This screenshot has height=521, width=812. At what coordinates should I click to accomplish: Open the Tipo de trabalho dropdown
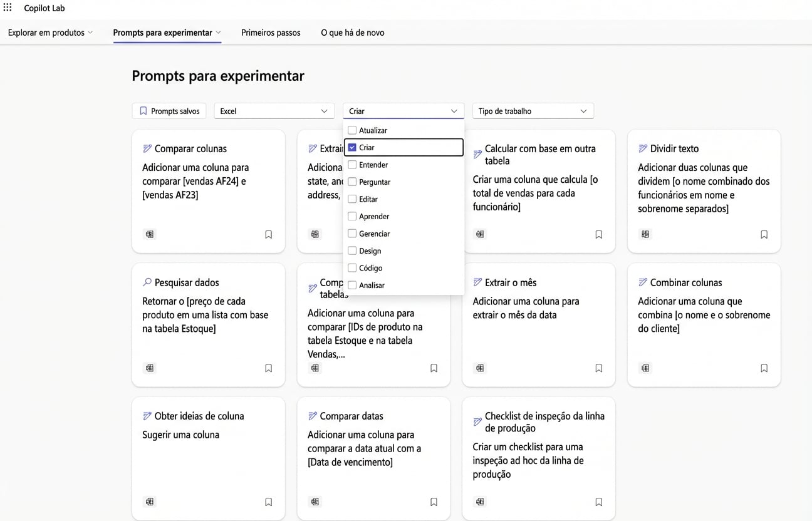533,111
